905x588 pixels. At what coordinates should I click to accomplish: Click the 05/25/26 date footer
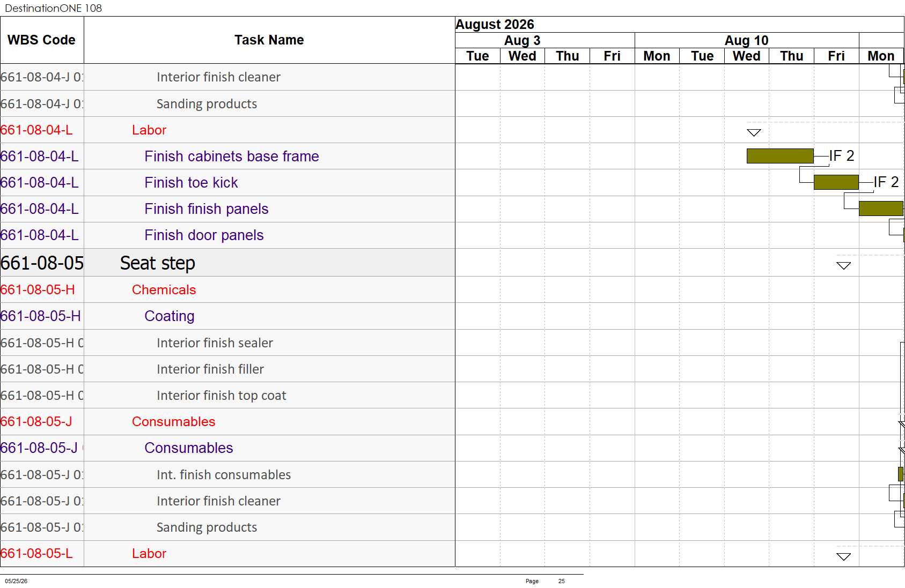pyautogui.click(x=16, y=581)
